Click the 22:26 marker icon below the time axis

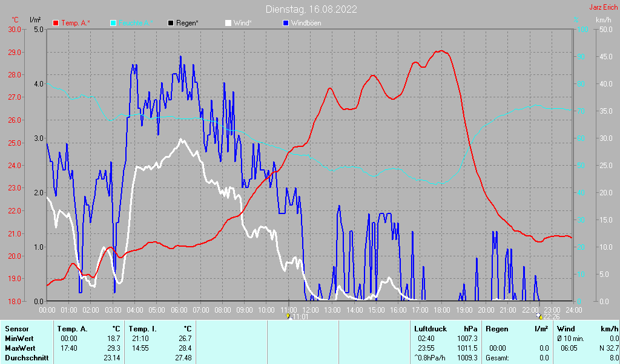[x=539, y=316]
